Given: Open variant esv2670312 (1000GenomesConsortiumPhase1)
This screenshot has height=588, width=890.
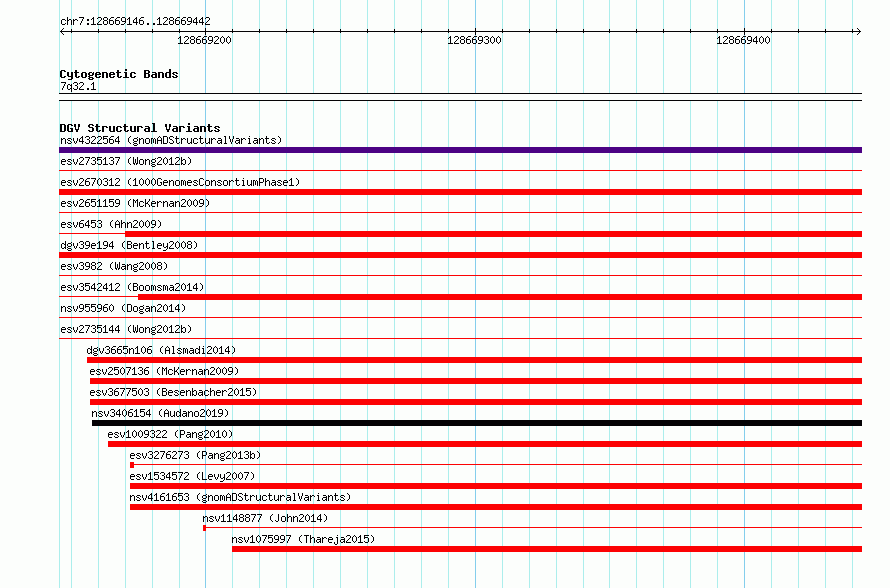Looking at the screenshot, I should (180, 182).
